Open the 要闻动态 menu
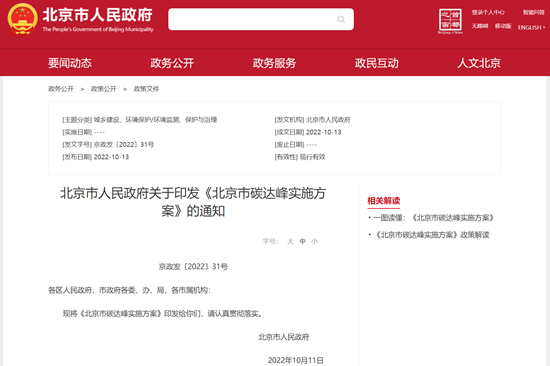The height and width of the screenshot is (366, 550). pos(70,63)
